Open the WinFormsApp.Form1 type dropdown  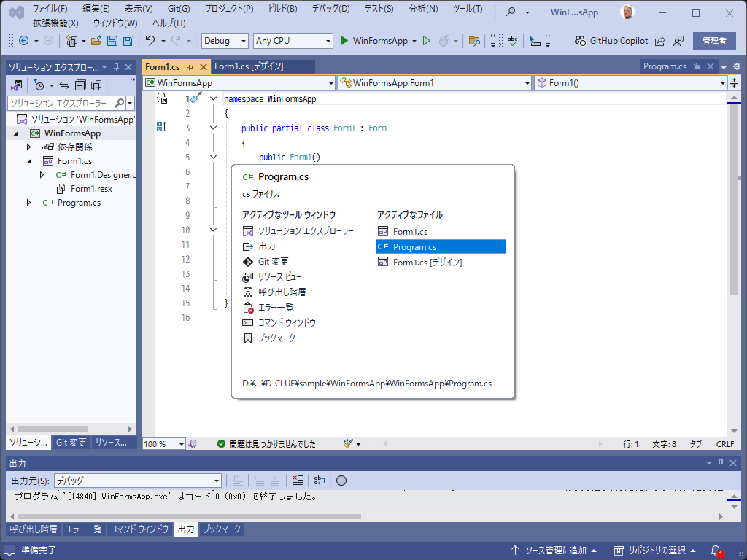435,83
